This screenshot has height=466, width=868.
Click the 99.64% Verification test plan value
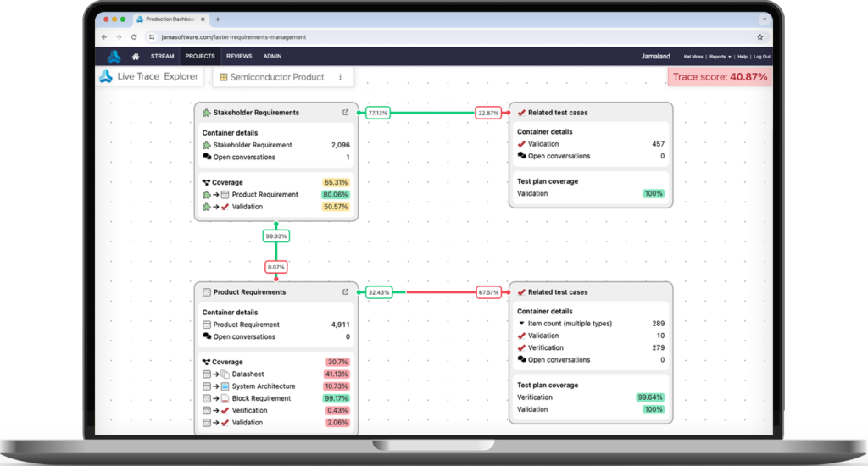pos(650,397)
